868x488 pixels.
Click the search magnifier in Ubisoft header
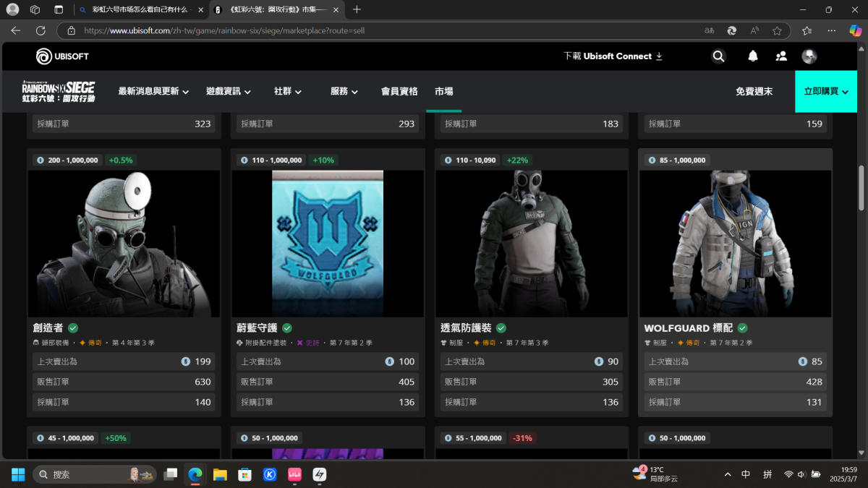click(718, 56)
